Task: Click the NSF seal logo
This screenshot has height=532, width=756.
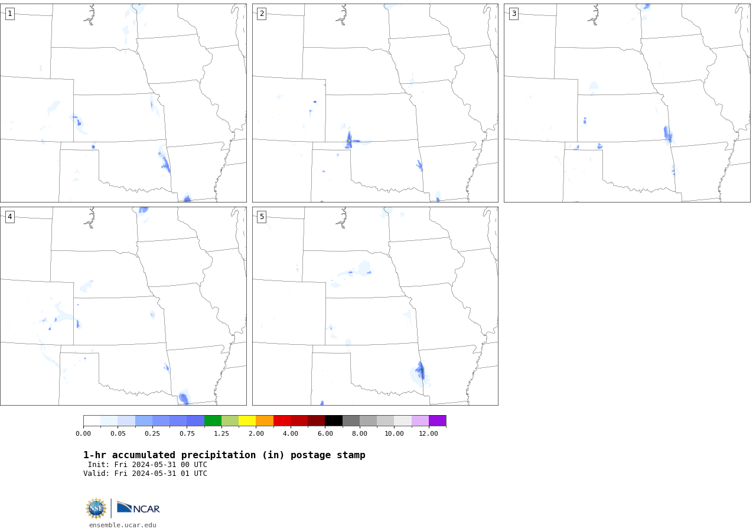Action: [96, 508]
